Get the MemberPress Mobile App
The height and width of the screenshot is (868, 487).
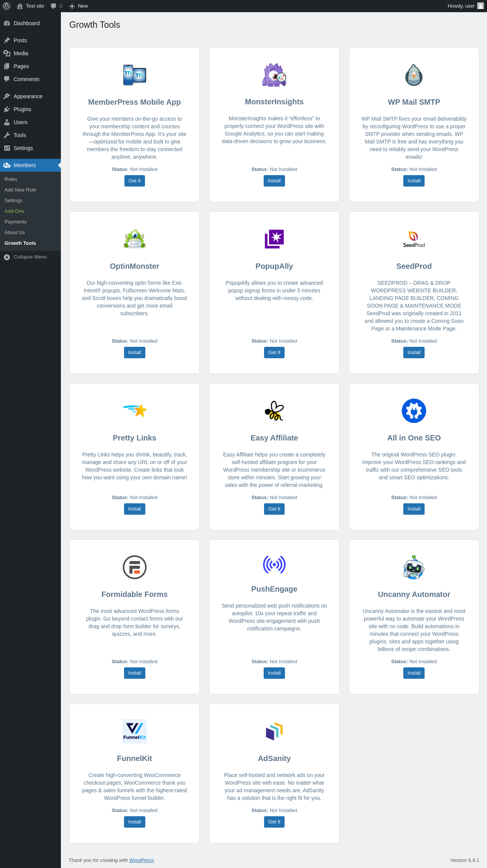[x=135, y=181]
